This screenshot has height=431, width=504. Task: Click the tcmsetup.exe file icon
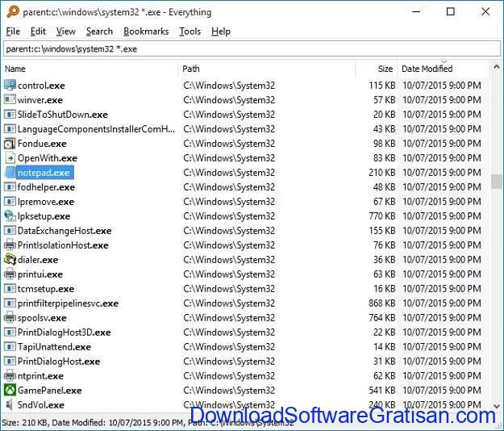(10, 289)
